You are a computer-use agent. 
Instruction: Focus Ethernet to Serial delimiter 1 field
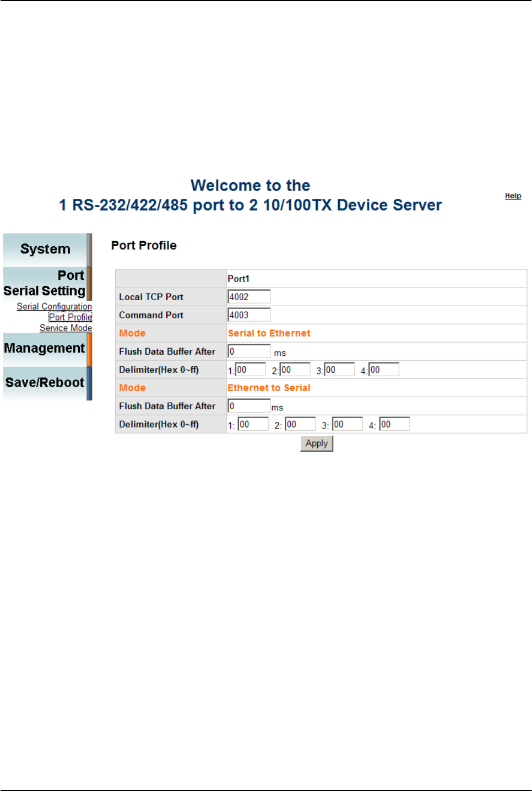253,424
